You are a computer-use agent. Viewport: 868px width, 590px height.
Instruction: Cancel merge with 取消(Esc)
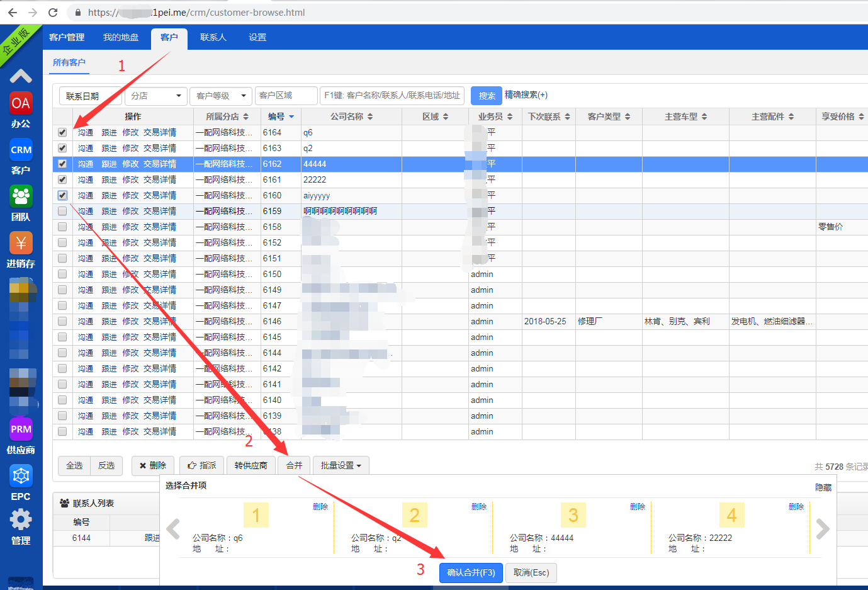pyautogui.click(x=531, y=572)
